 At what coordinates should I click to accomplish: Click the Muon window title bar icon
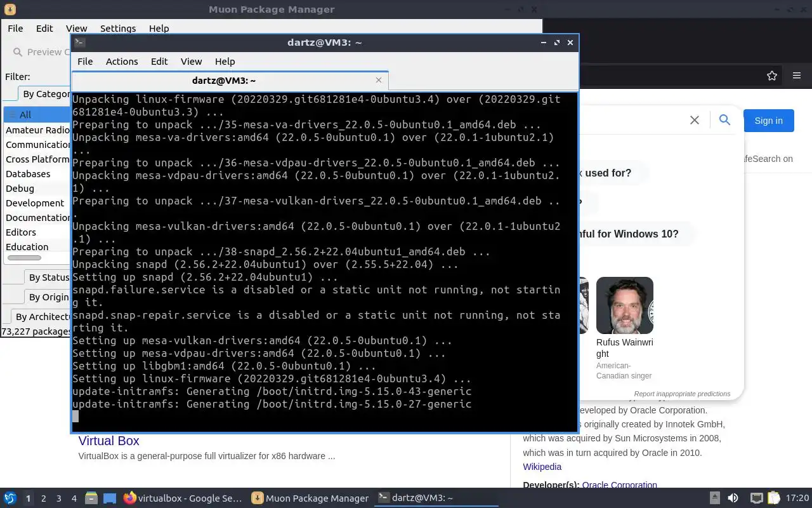10,10
